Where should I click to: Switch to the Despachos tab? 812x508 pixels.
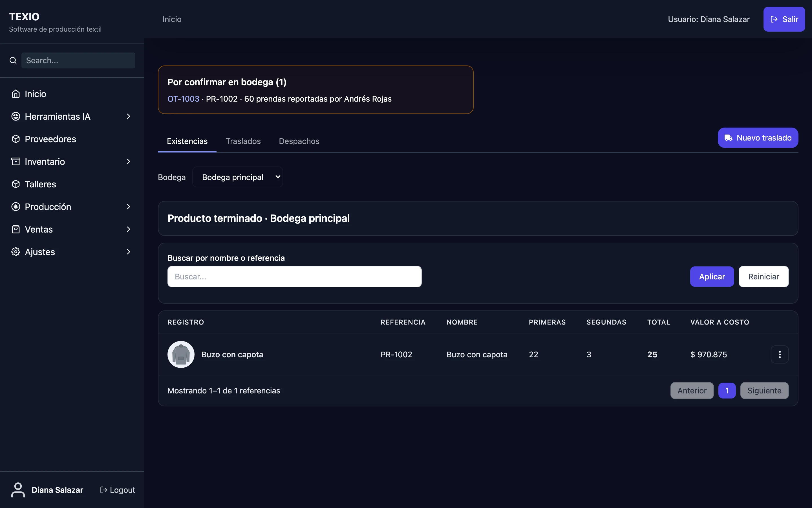point(299,141)
